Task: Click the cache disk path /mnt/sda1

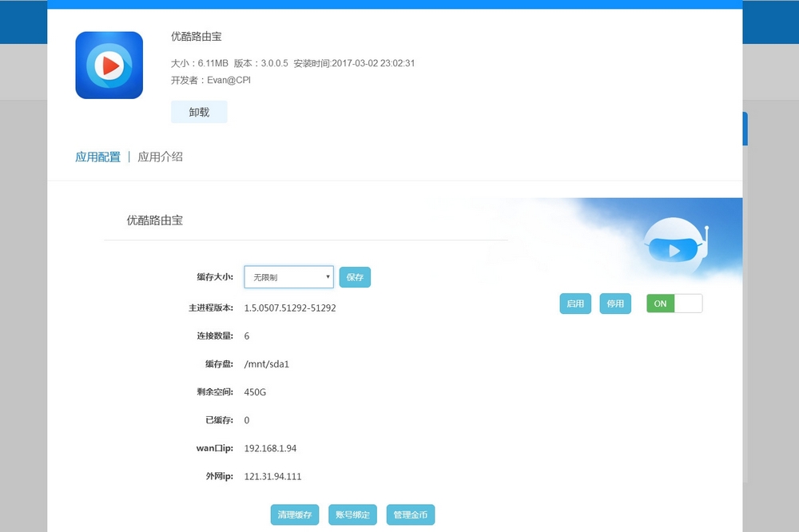Action: [267, 363]
